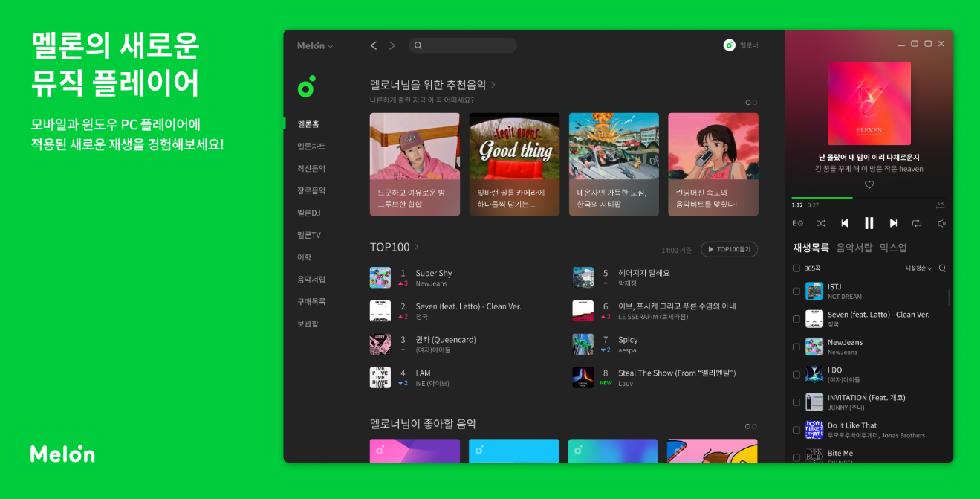
Task: Click ISTJ album thumbnail in playlist
Action: (x=814, y=291)
